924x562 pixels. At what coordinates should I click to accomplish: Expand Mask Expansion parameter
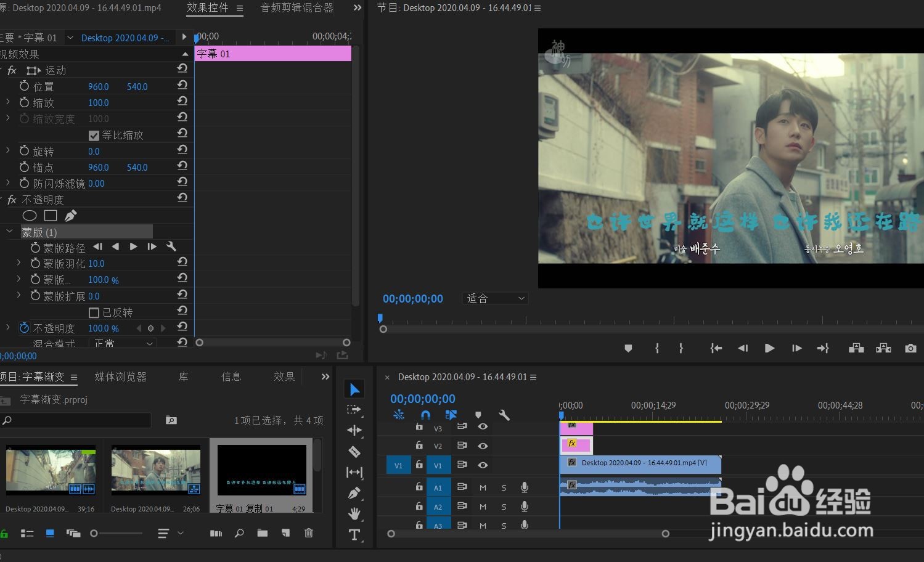tap(18, 296)
